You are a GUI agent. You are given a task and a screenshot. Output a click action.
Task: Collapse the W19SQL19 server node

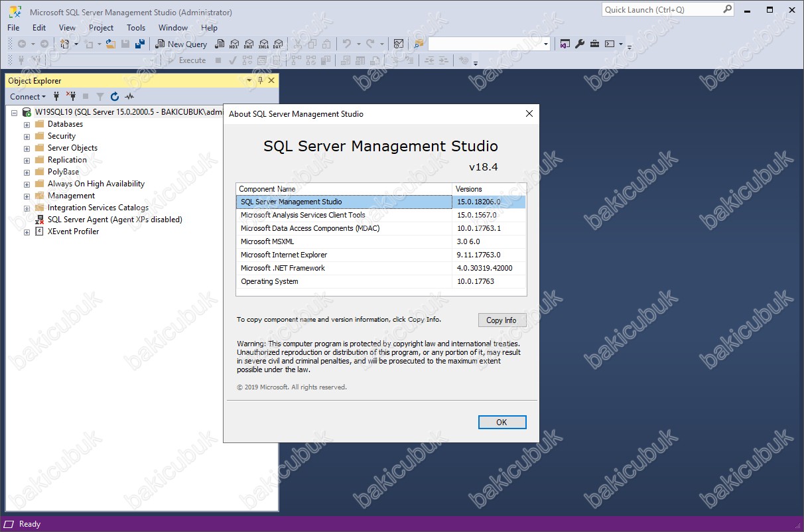click(14, 113)
